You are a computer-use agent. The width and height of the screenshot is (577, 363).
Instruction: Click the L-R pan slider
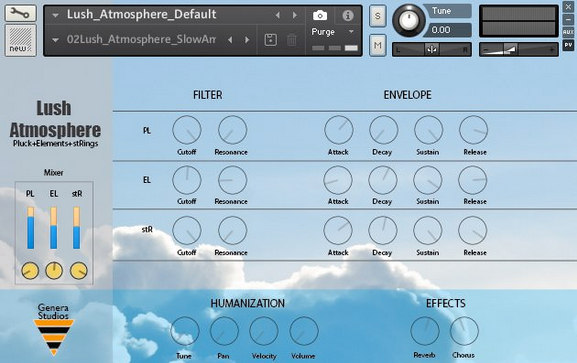coord(432,49)
